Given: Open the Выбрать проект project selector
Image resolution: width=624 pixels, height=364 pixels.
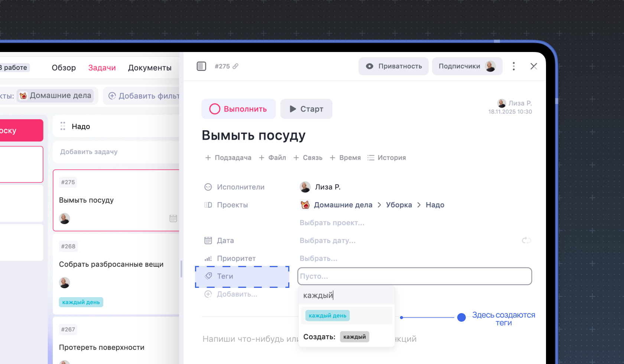Looking at the screenshot, I should pyautogui.click(x=332, y=222).
